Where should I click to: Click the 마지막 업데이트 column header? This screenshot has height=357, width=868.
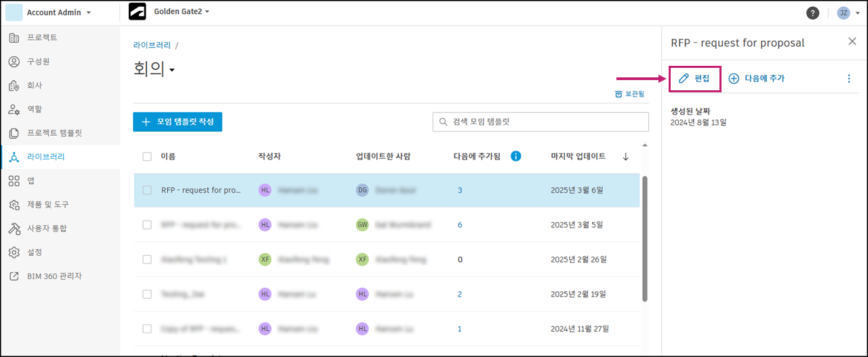[x=578, y=156]
